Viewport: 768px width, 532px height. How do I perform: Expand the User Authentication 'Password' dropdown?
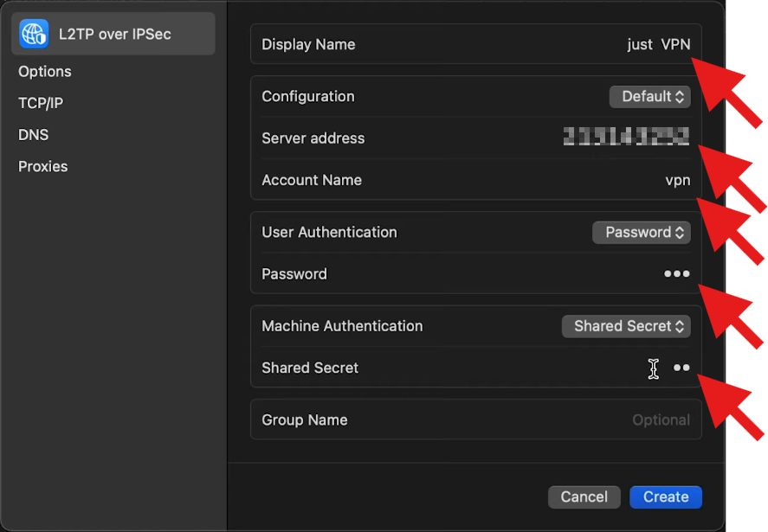(x=641, y=232)
